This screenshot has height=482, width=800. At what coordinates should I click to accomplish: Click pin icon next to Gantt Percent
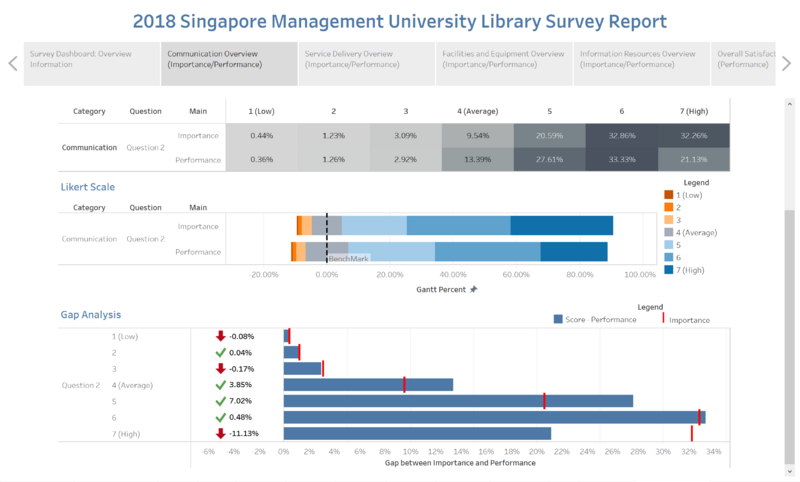[473, 289]
